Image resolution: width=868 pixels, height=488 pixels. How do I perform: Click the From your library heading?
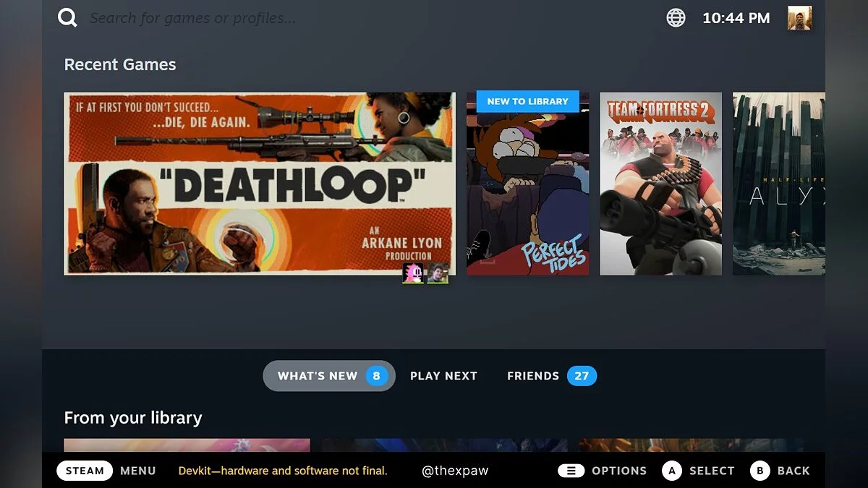(x=133, y=418)
